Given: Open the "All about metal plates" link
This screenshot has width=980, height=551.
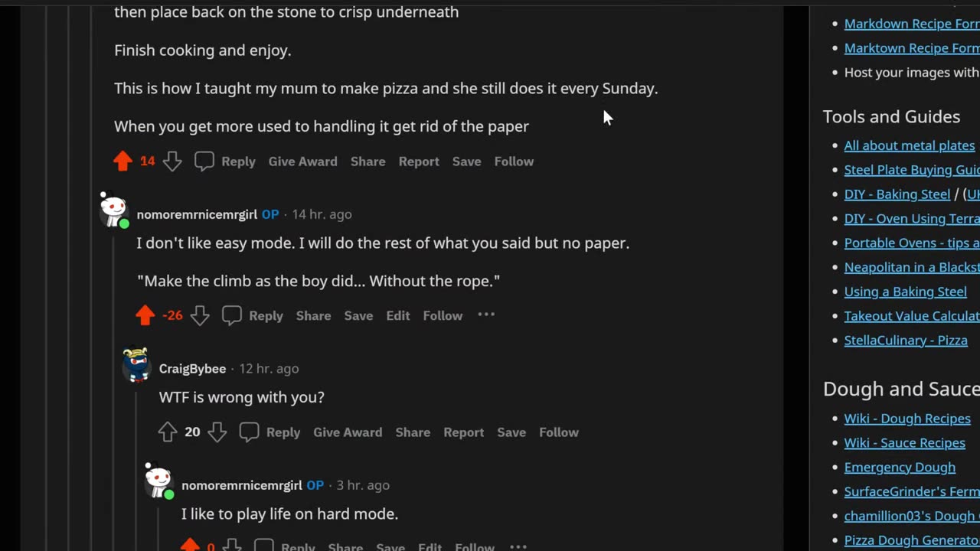Looking at the screenshot, I should click(910, 145).
